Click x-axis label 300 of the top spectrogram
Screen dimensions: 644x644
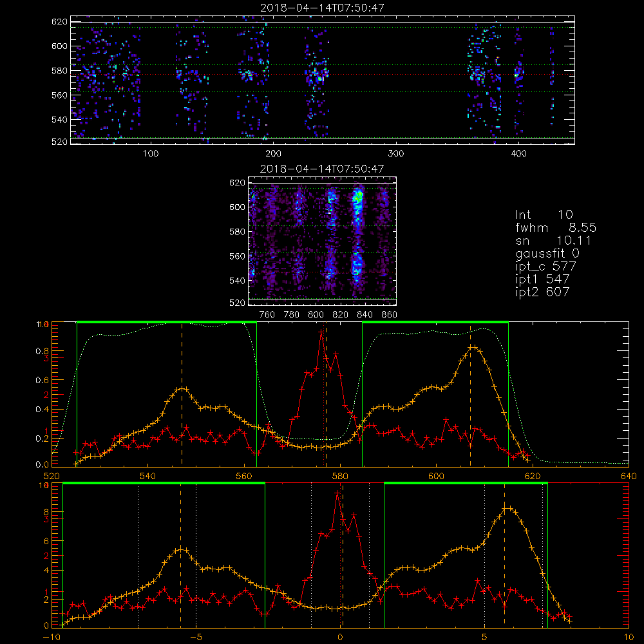point(395,154)
